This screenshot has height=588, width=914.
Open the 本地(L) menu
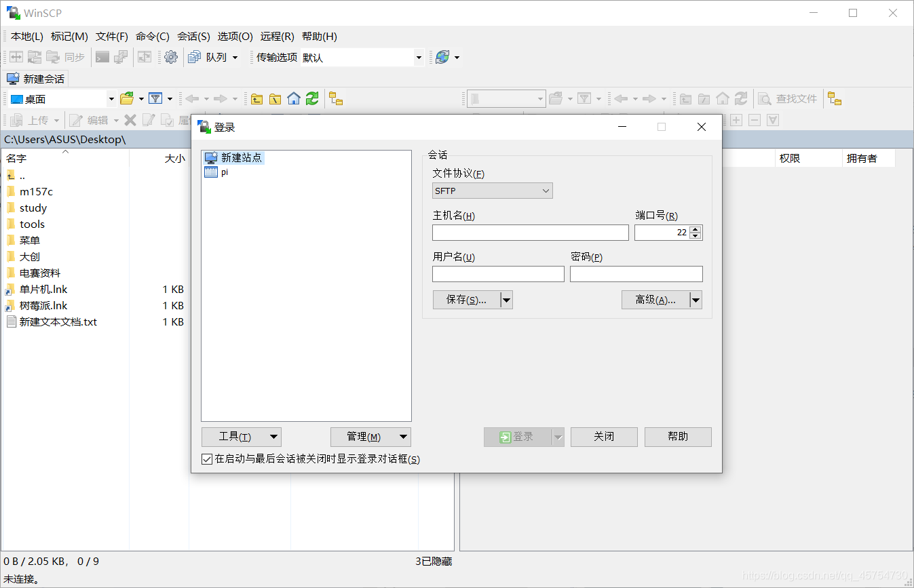click(27, 37)
